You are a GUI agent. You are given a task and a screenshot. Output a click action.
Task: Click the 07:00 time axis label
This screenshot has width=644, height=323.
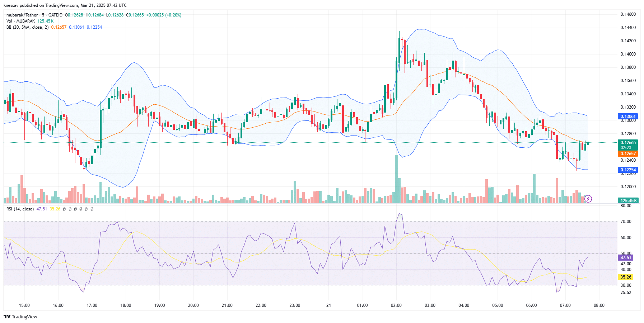(565, 305)
